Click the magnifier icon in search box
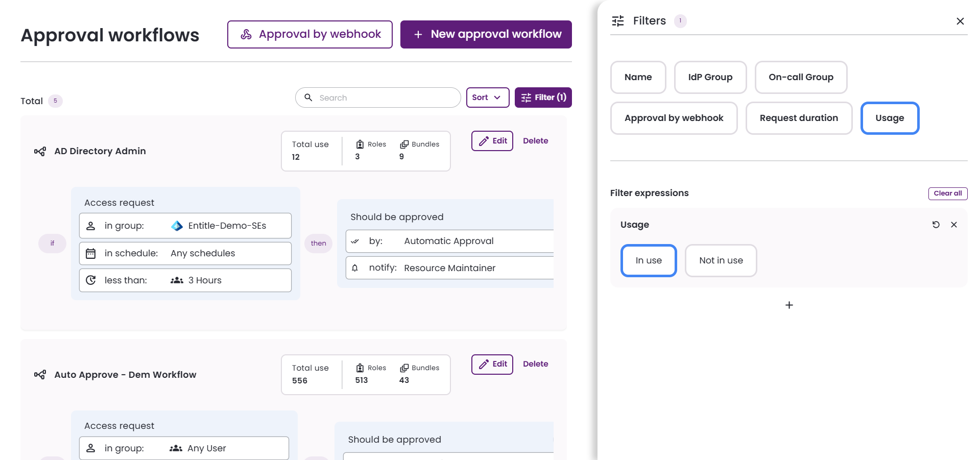Image resolution: width=980 pixels, height=460 pixels. point(308,98)
